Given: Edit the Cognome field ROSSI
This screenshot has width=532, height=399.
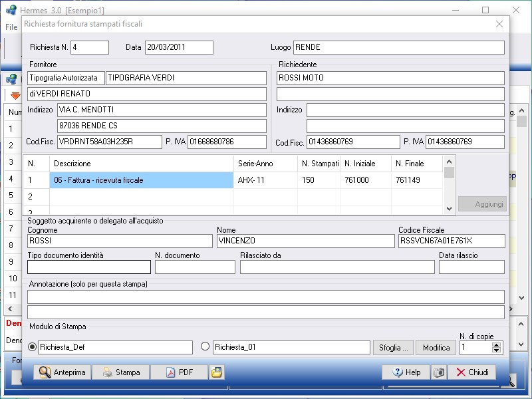Looking at the screenshot, I should click(120, 241).
